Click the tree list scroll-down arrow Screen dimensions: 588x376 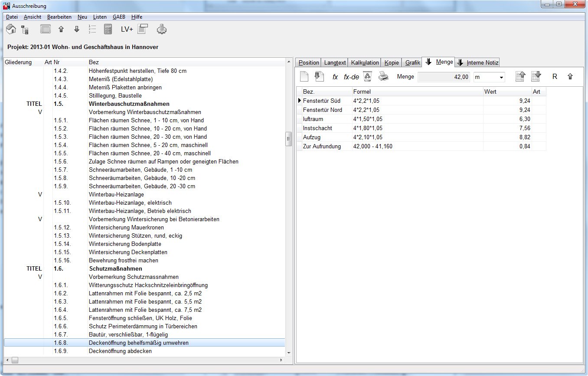[289, 353]
